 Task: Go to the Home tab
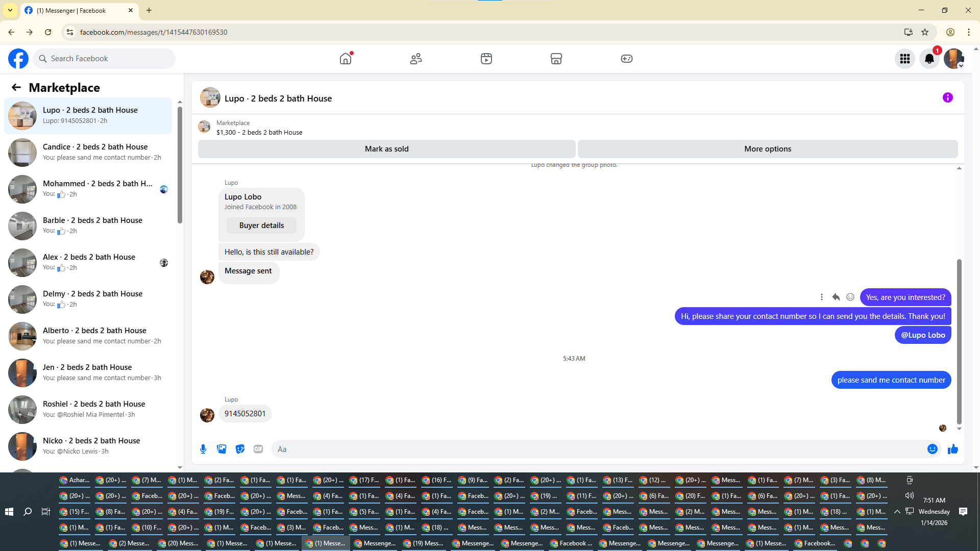tap(346, 59)
